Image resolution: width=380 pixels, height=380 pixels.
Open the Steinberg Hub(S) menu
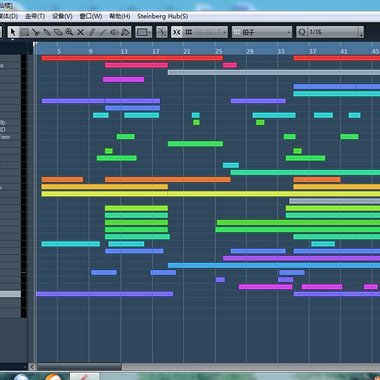[163, 16]
